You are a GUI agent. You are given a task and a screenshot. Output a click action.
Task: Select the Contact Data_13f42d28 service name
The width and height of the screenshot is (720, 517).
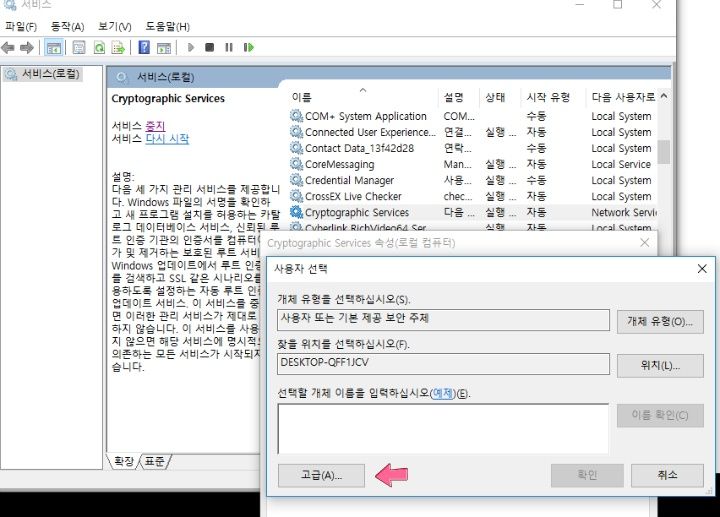point(359,148)
